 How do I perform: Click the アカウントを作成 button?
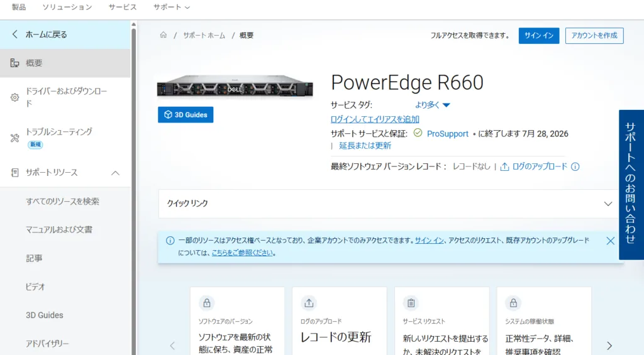coord(594,36)
